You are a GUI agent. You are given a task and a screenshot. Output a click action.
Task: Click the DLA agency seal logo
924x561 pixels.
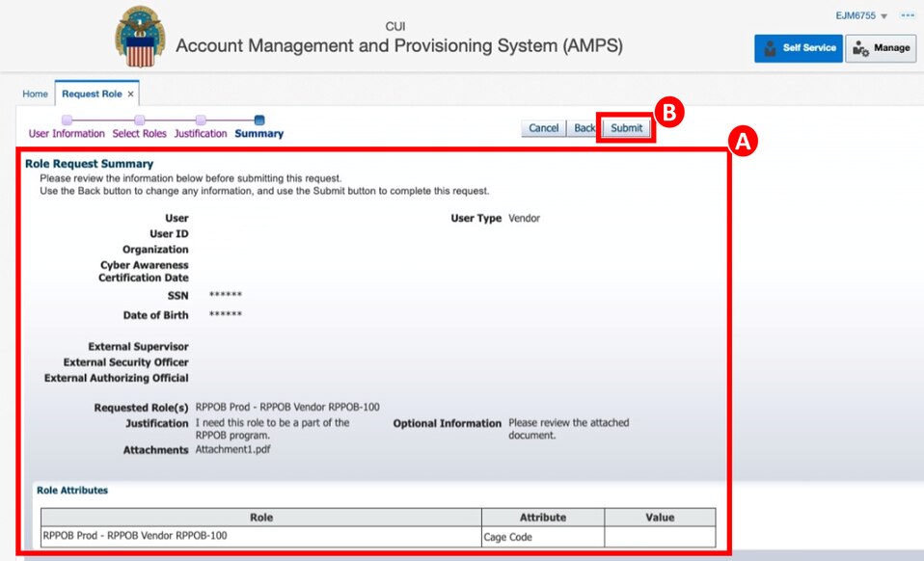[x=140, y=38]
